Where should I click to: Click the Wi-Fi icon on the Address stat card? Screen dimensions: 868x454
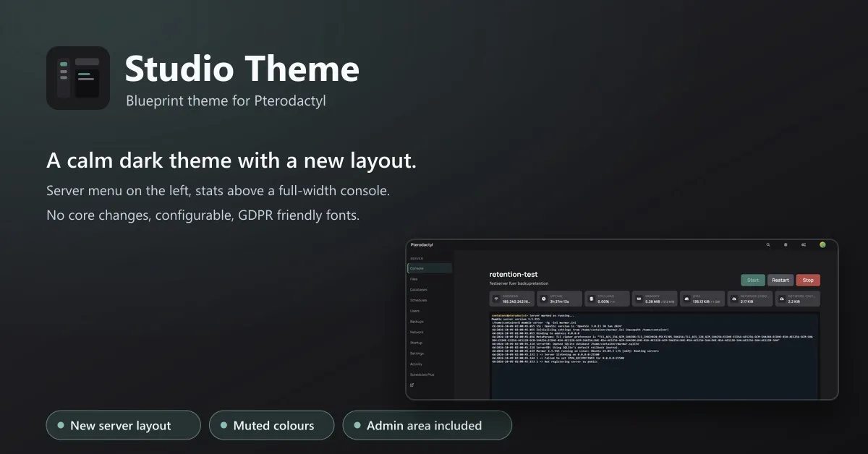(x=496, y=299)
